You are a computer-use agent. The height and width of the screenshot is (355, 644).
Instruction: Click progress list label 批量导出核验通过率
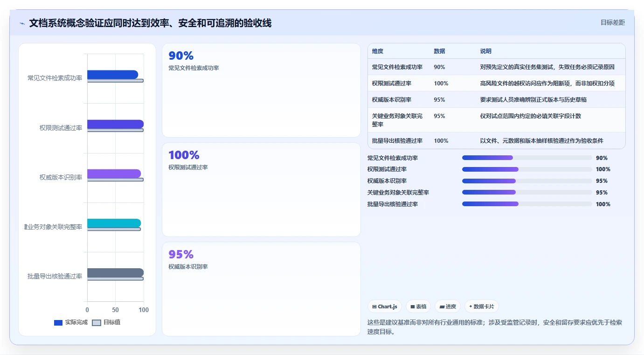393,204
